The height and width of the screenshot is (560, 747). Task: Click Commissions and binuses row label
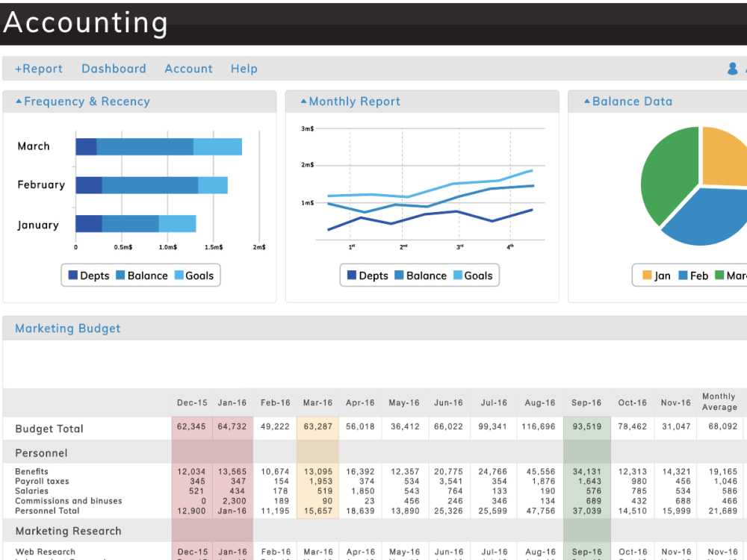point(69,501)
